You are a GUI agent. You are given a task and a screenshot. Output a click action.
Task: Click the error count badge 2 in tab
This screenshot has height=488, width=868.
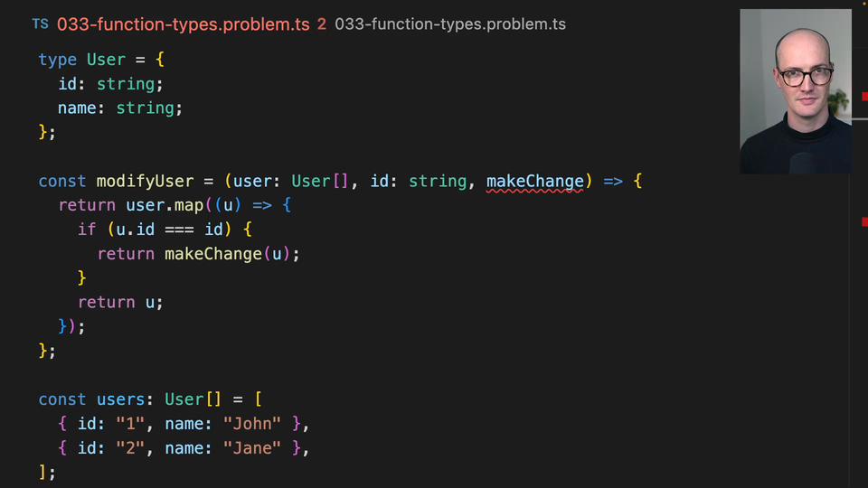(x=322, y=24)
